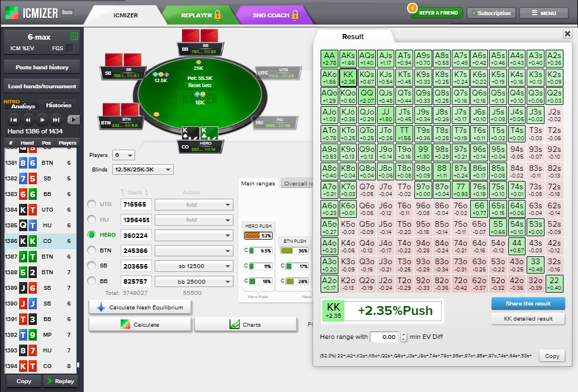
Task: Click Paste hand history button
Action: (42, 67)
